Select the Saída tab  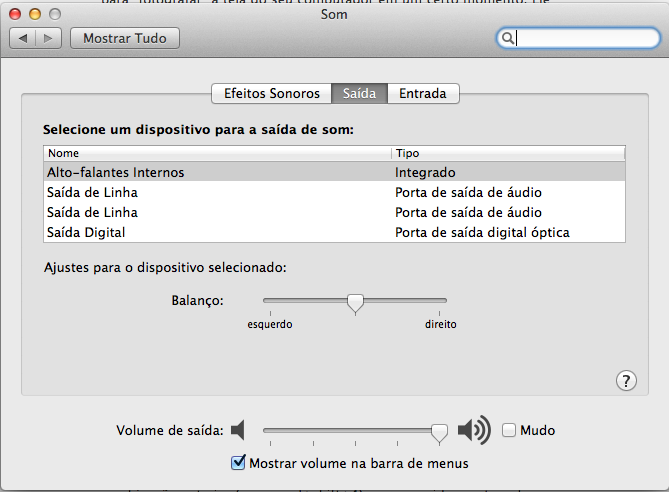click(359, 93)
